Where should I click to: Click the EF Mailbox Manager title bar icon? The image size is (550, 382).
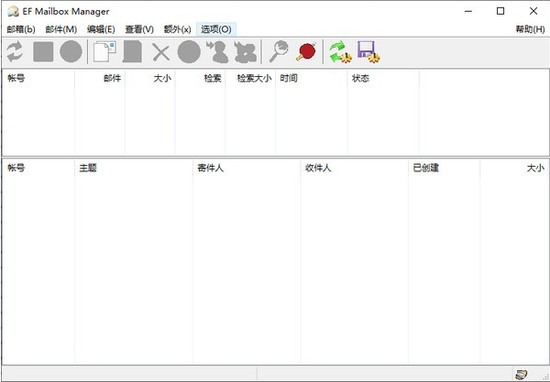click(x=13, y=12)
